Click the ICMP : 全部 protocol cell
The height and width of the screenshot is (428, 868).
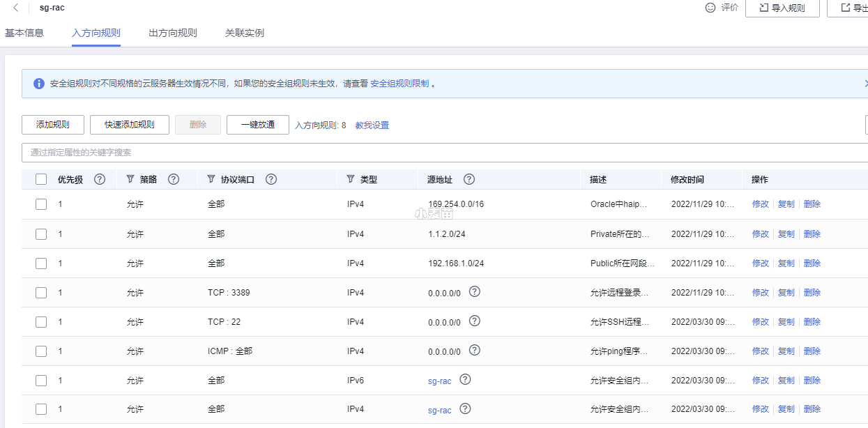coord(230,351)
